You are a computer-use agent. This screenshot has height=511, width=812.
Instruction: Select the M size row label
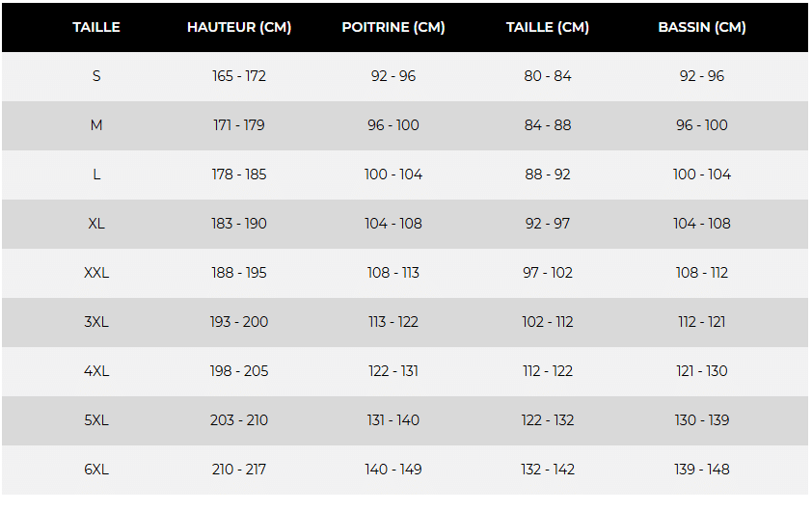pos(96,125)
